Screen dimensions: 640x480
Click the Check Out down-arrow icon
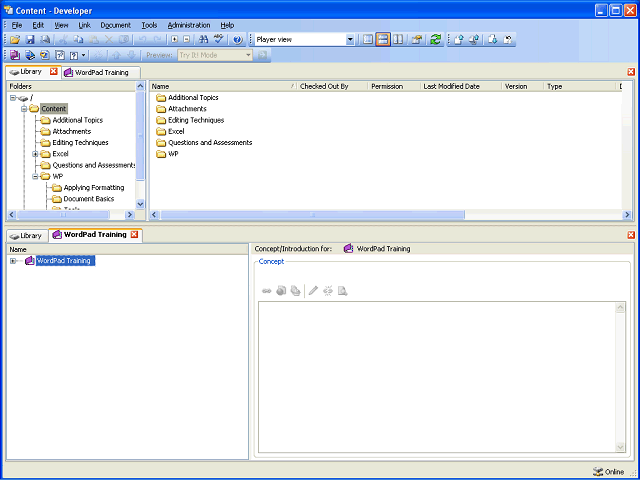click(492, 40)
